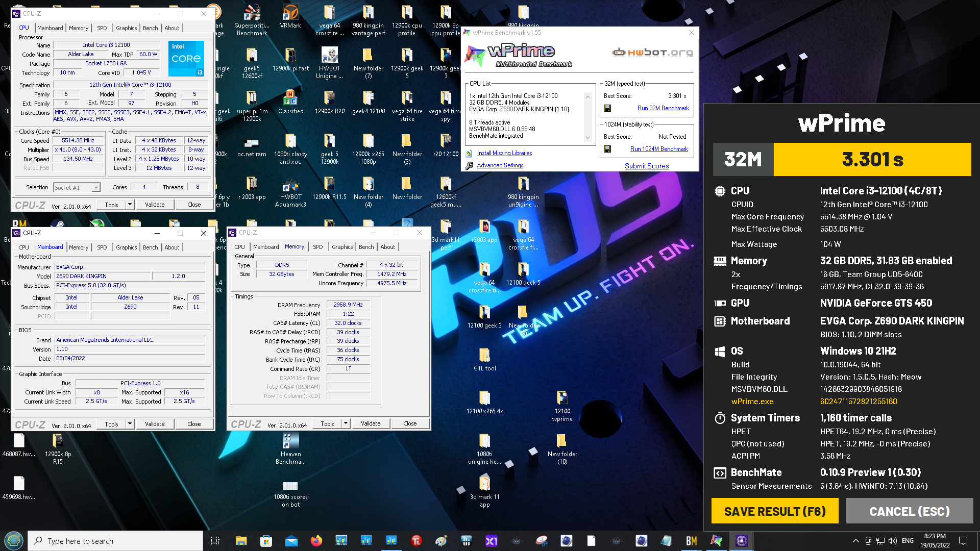The height and width of the screenshot is (551, 980).
Task: Open Tools dropdown arrow in Mainboard CPU-Z window
Action: tap(130, 424)
